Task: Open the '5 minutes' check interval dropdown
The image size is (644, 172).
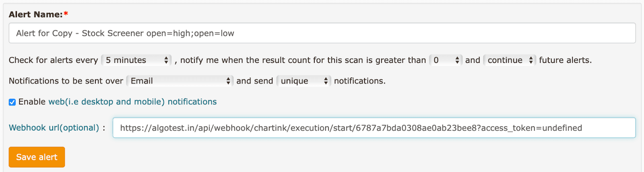Action: point(136,60)
